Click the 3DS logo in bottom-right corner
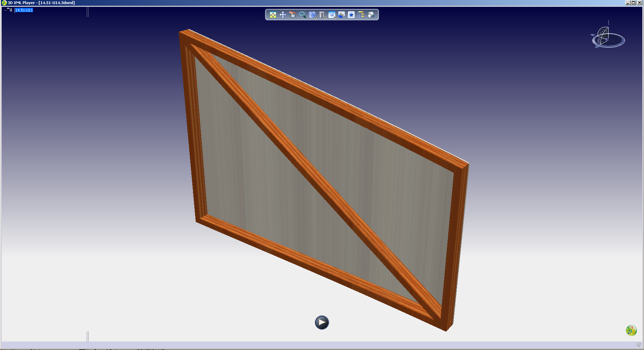Viewport: 644px width, 350px height. click(x=631, y=330)
